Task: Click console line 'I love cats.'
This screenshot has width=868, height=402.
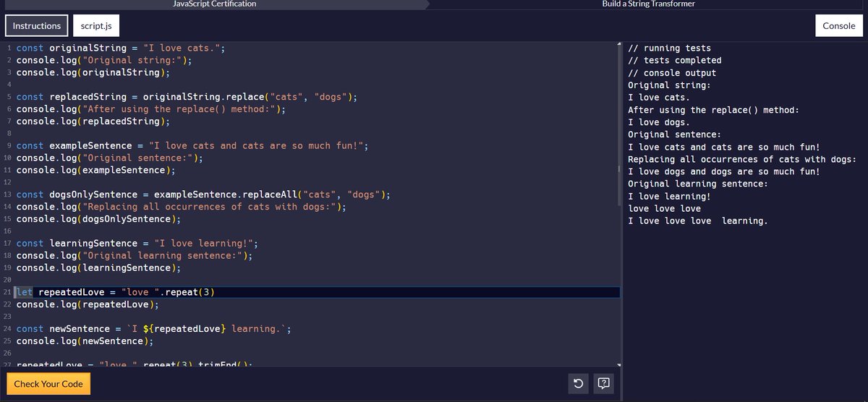Action: pyautogui.click(x=659, y=98)
